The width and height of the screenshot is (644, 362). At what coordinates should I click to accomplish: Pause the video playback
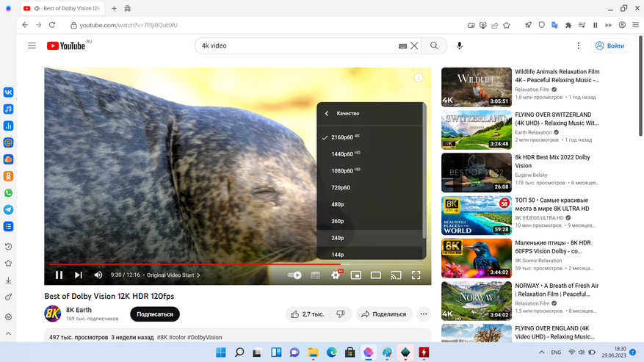(x=59, y=275)
